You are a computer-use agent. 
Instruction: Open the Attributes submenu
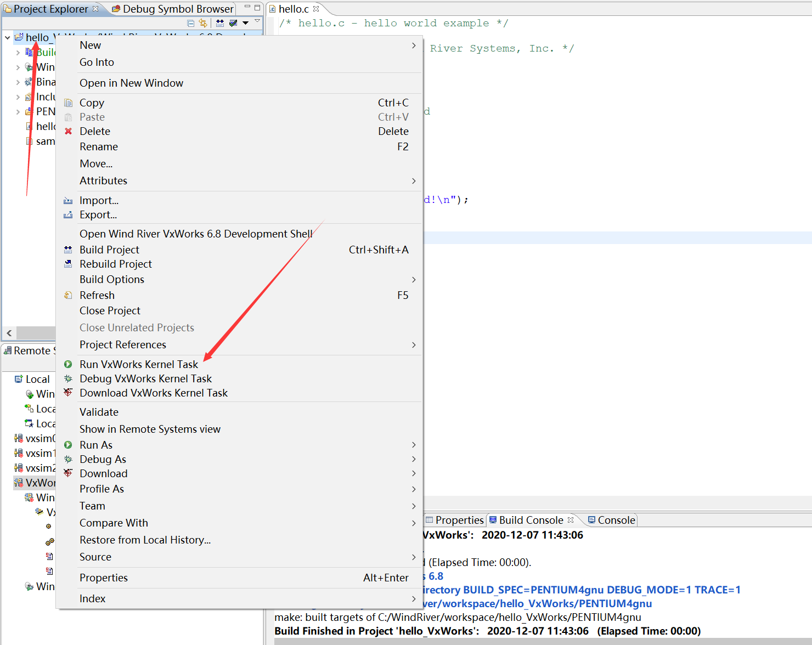point(239,180)
